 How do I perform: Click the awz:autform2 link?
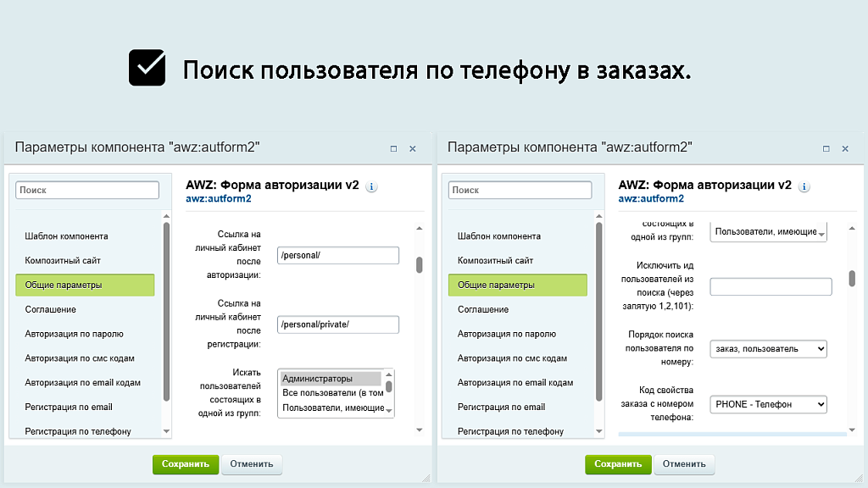pos(219,199)
